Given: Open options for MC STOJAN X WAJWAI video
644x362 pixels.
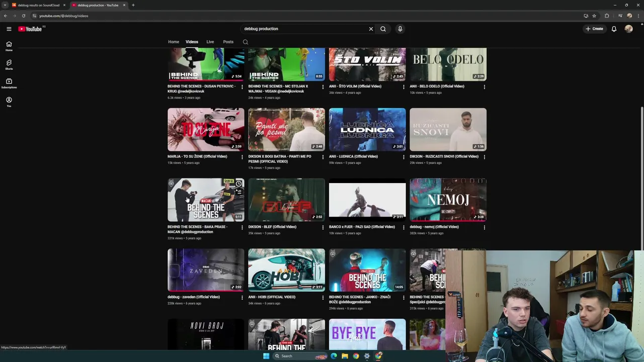Looking at the screenshot, I should click(323, 87).
